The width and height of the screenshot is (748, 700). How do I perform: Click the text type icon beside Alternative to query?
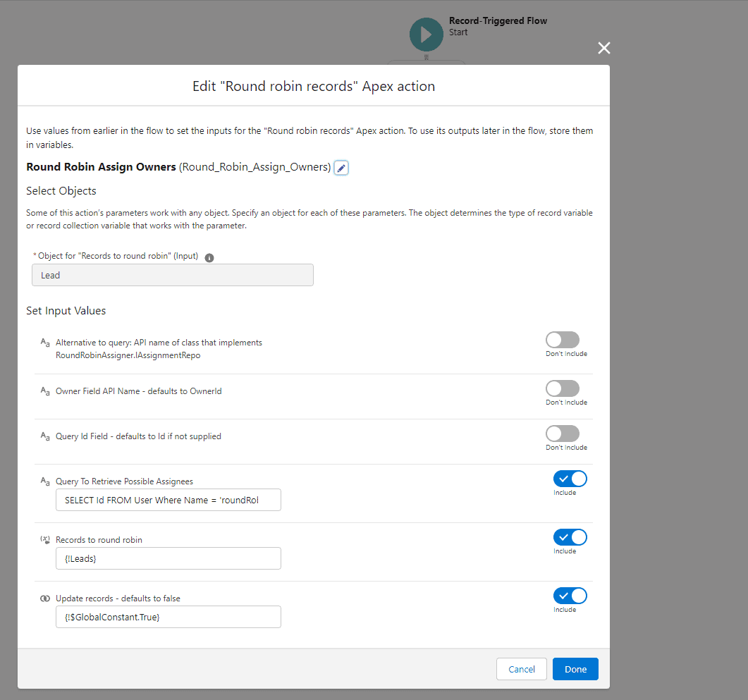point(45,343)
